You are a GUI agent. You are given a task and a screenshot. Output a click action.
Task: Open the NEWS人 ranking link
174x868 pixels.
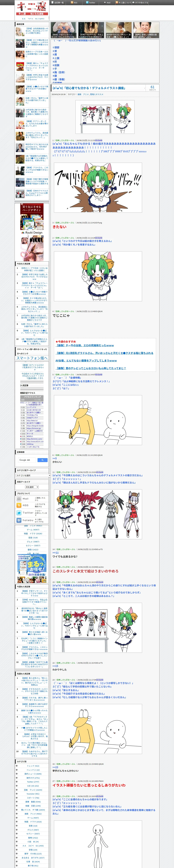[x=30, y=436]
